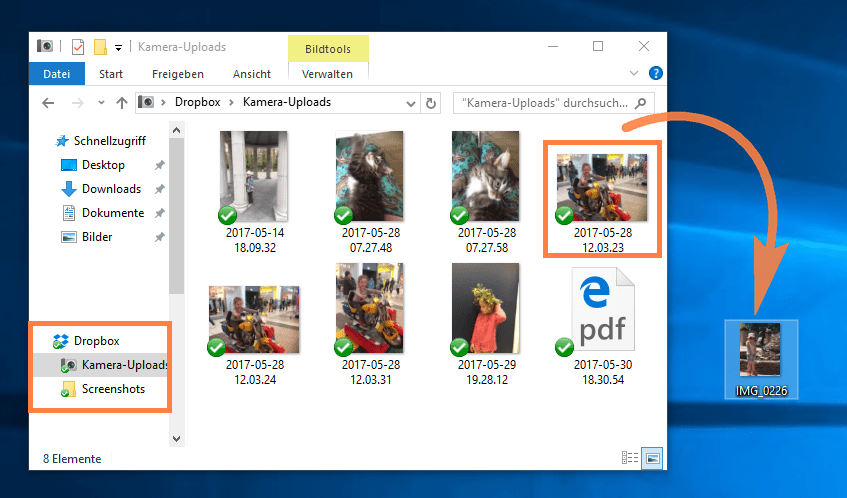Click the camera folder icon in title bar
This screenshot has height=498, width=847.
pyautogui.click(x=45, y=46)
